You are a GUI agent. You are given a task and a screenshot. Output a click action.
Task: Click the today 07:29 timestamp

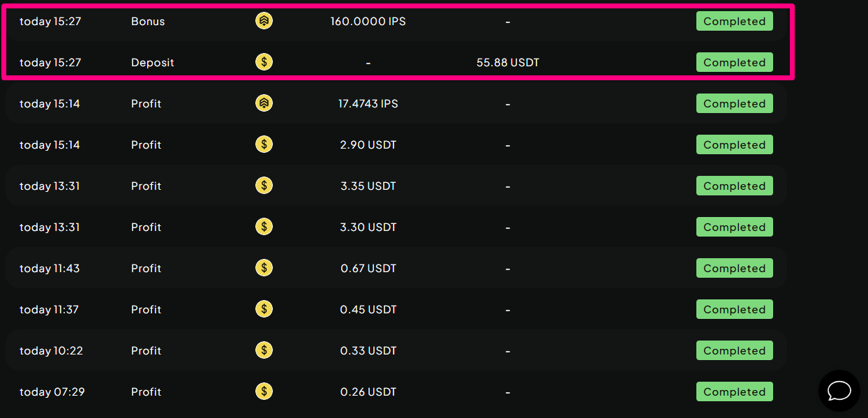tap(52, 391)
